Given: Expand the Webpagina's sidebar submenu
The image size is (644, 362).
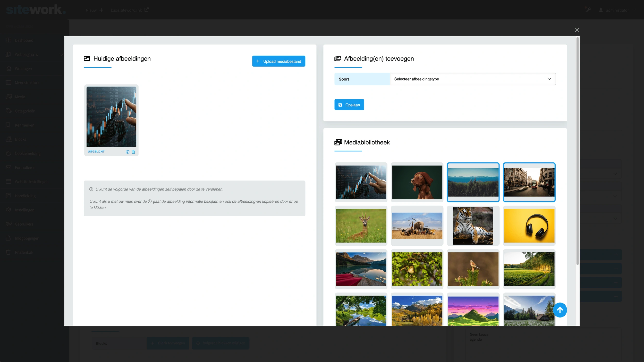Looking at the screenshot, I should (61, 55).
